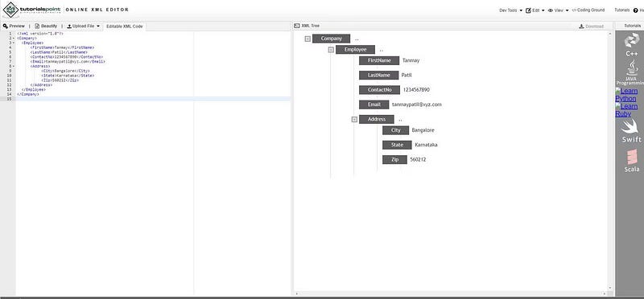Open the Coding Ground link

point(588,10)
